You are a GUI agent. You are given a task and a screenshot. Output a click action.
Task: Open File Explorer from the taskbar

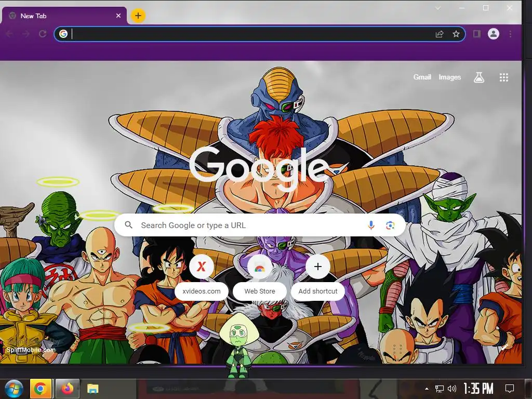click(92, 389)
